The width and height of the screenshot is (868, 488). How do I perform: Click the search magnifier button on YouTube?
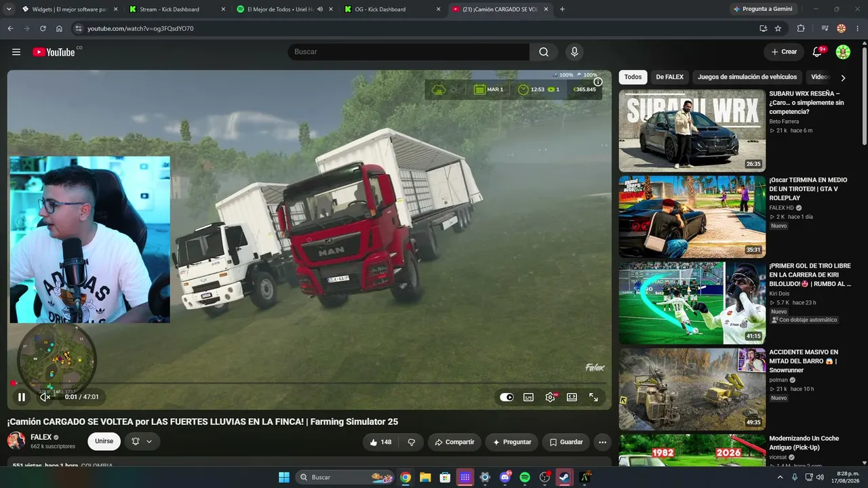point(544,52)
